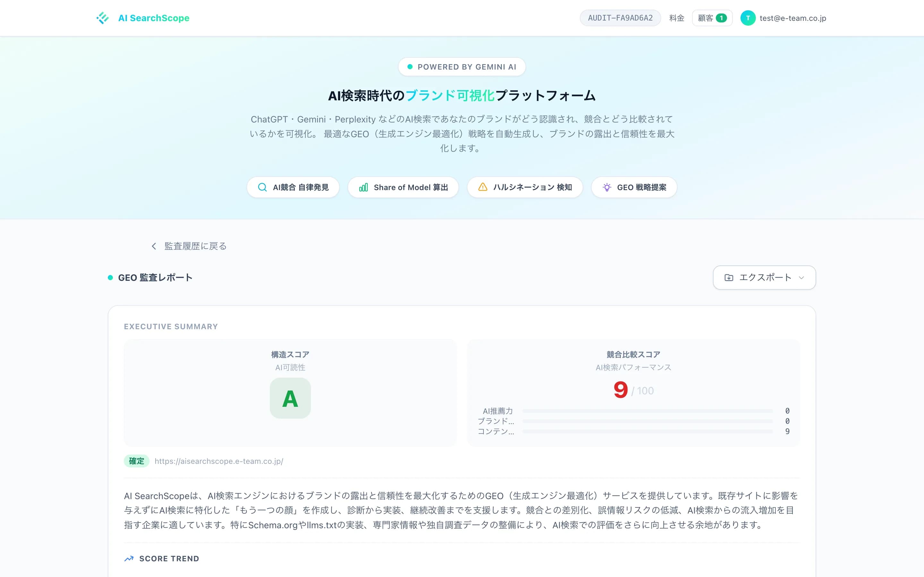Toggle the GEO 監査レポート status dot
Screen dimensions: 924x577
(110, 277)
